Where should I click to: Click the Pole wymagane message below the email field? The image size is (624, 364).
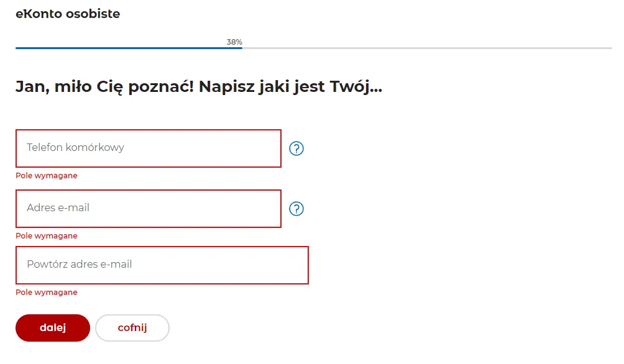tap(46, 235)
